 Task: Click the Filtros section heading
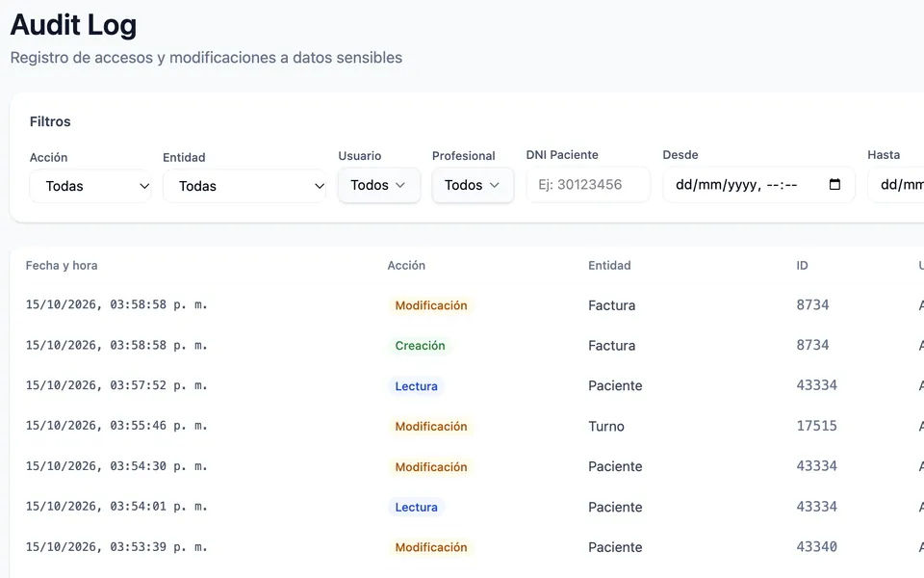click(x=50, y=121)
